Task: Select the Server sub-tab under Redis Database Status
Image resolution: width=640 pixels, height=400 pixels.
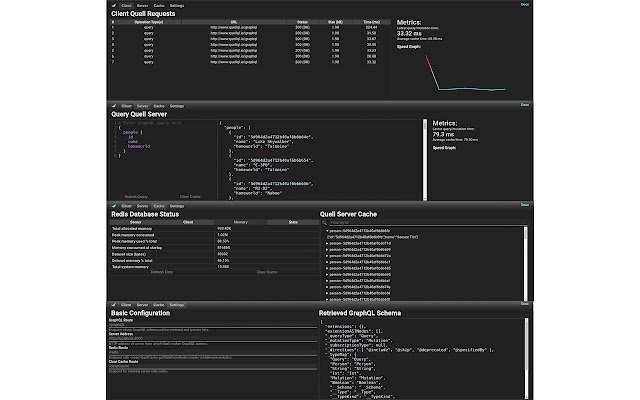Action: 136,222
